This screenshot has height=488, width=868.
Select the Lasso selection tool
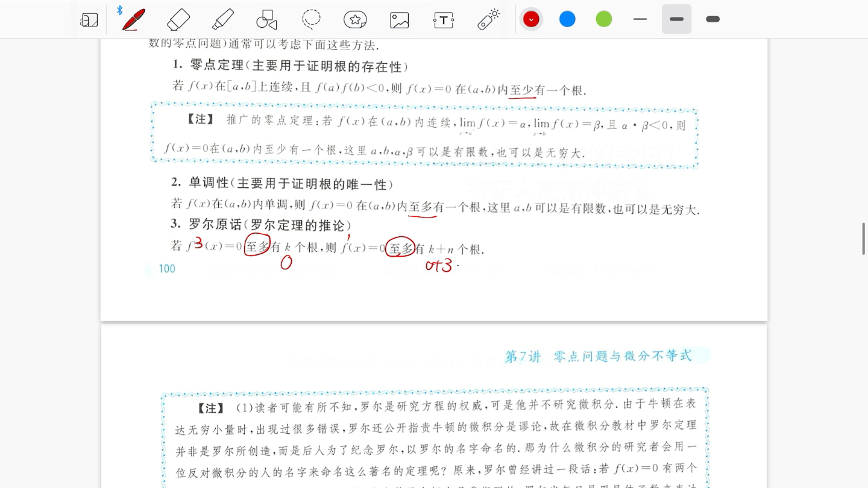pyautogui.click(x=311, y=19)
